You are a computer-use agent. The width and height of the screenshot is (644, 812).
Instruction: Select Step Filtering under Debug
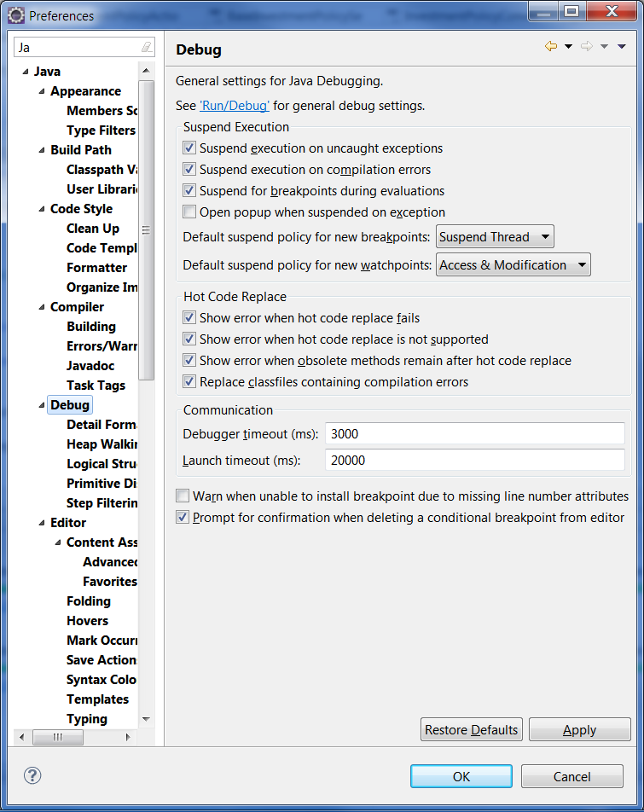[102, 503]
